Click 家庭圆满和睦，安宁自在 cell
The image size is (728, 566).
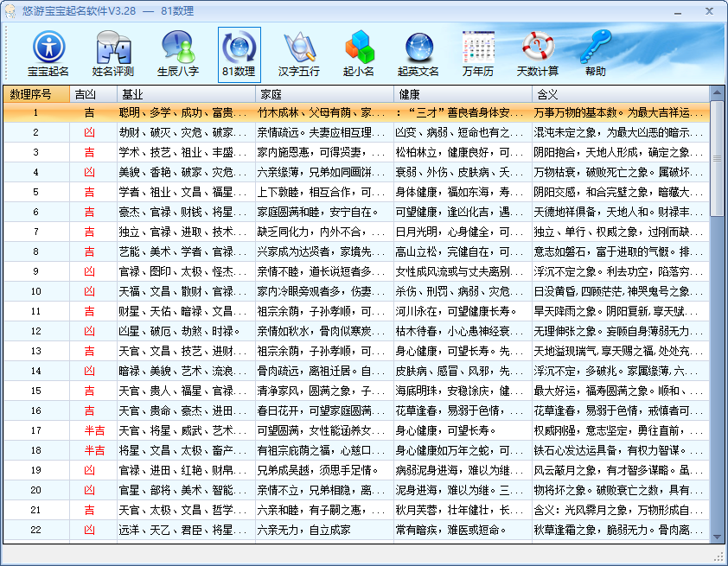324,212
